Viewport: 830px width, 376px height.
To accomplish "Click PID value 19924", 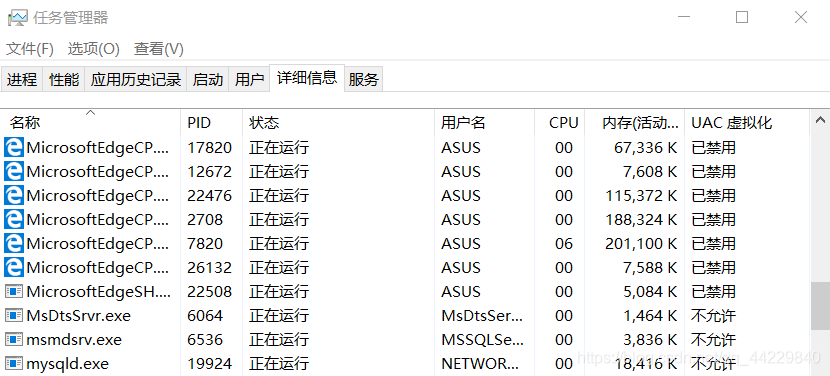I will tap(210, 364).
